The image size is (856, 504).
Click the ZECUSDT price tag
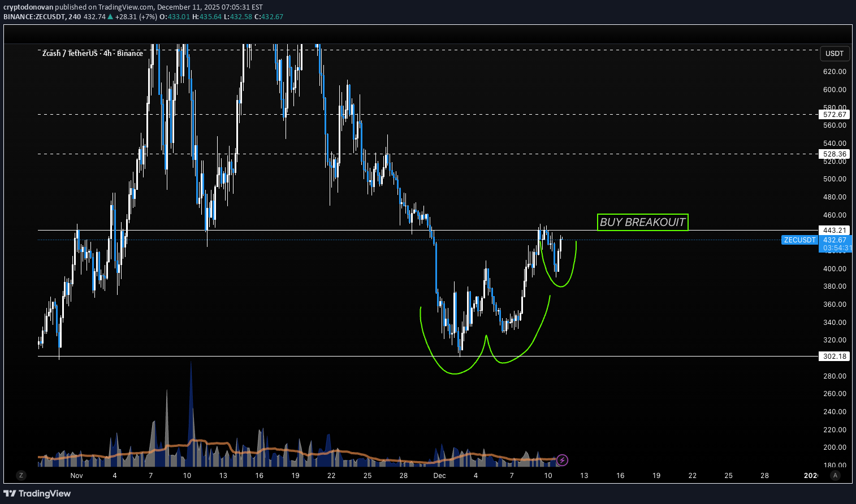tap(799, 240)
